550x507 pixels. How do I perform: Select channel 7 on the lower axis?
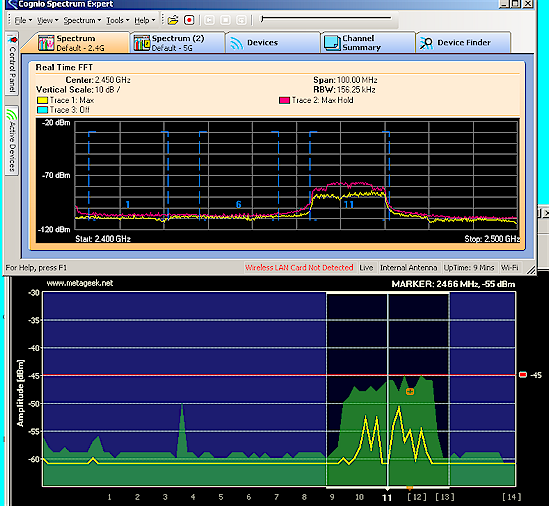pos(276,497)
